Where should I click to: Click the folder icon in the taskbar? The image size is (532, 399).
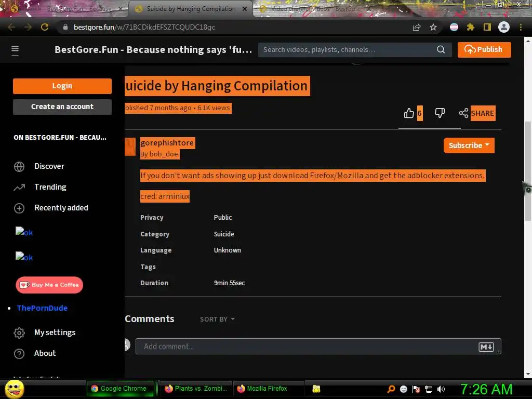(x=316, y=389)
